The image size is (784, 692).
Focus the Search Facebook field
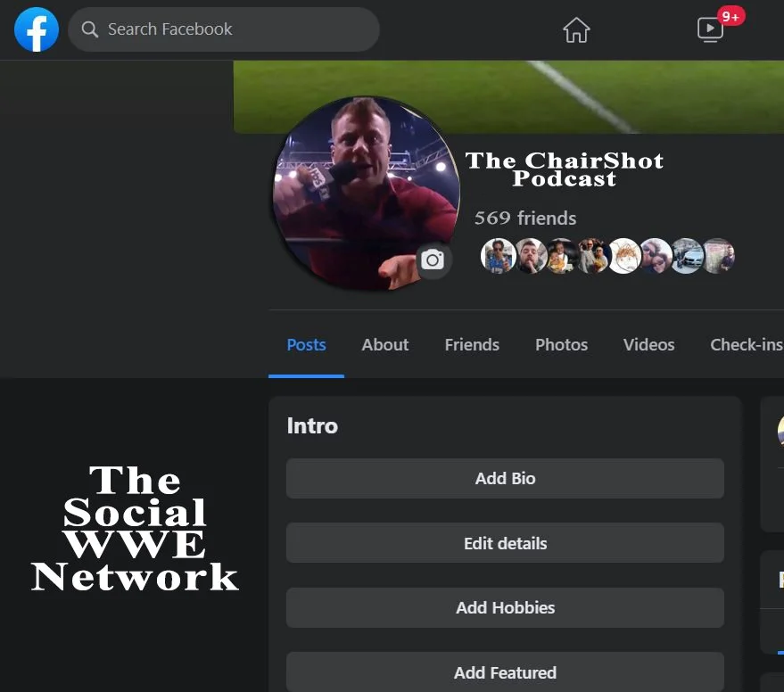pyautogui.click(x=224, y=29)
